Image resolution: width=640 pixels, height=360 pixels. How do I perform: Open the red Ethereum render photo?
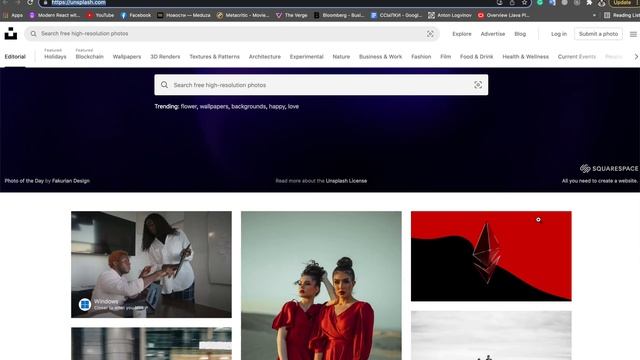pyautogui.click(x=491, y=256)
